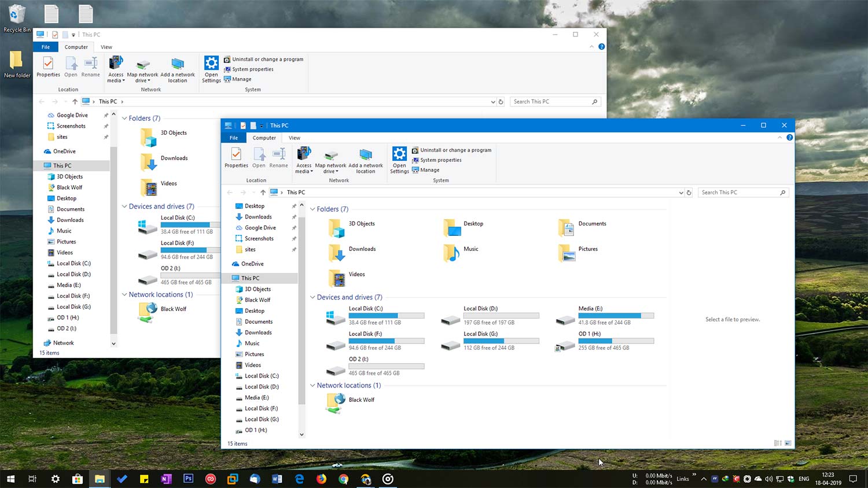Image resolution: width=868 pixels, height=488 pixels.
Task: Open System properties
Action: pos(440,160)
